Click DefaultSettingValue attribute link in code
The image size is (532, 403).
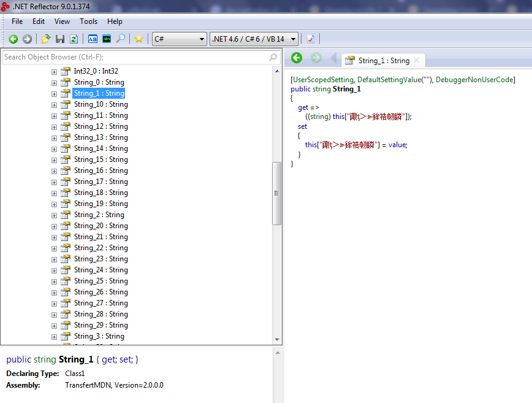pos(389,80)
